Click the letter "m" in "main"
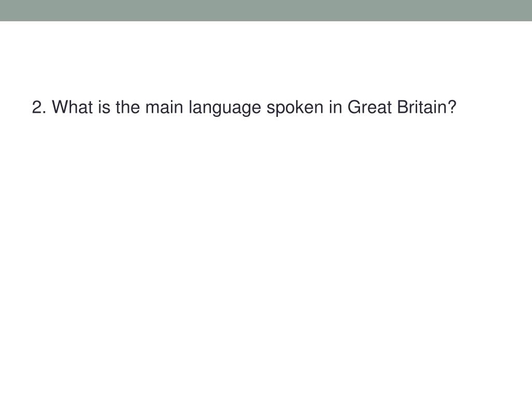This screenshot has height=399, width=532. tap(152, 109)
